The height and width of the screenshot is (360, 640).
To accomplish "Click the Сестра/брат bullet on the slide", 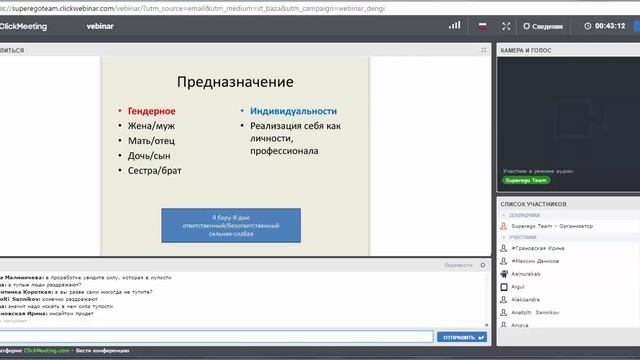I will coord(155,171).
